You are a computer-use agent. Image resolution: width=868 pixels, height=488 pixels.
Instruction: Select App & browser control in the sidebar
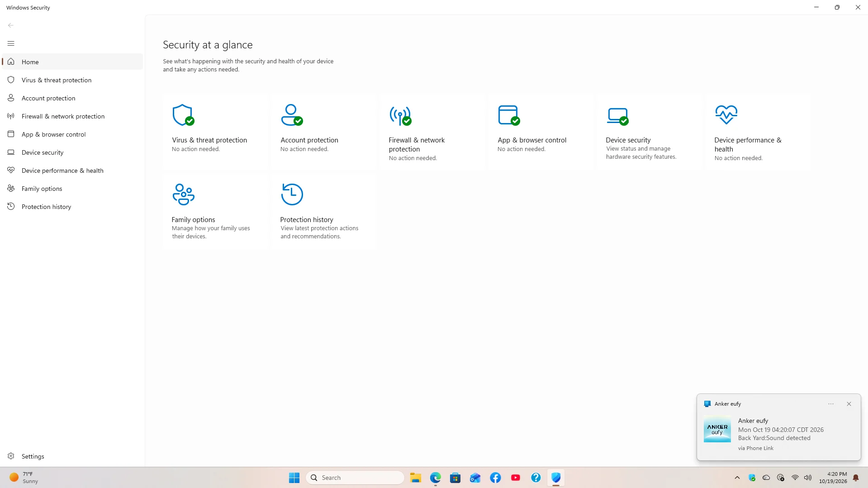[x=72, y=134]
